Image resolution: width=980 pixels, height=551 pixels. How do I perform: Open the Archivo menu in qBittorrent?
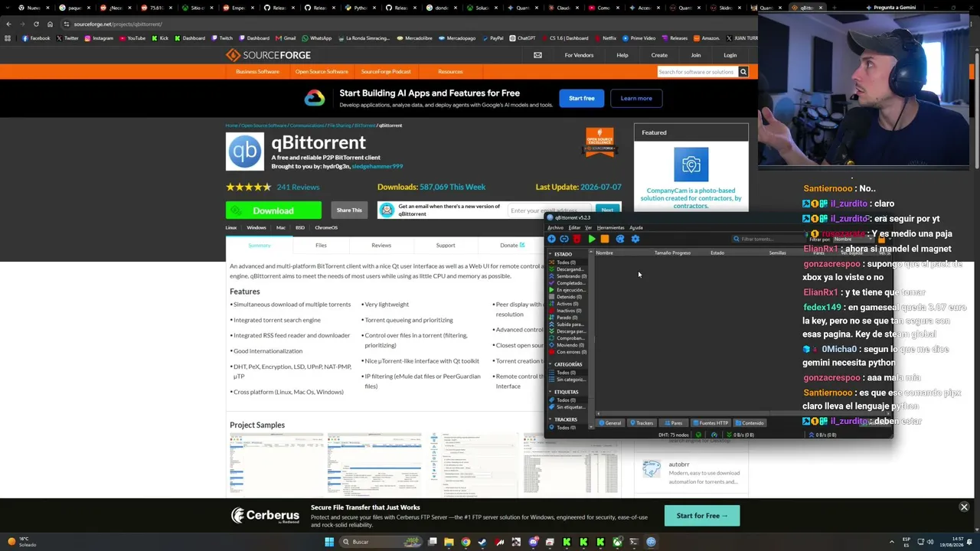[x=555, y=227]
